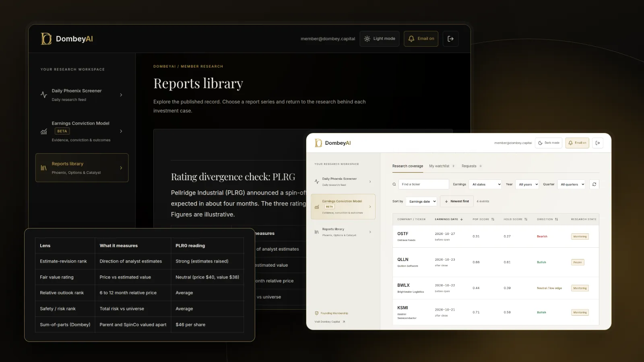Click the logout icon in the light window
This screenshot has width=644, height=362.
(598, 143)
